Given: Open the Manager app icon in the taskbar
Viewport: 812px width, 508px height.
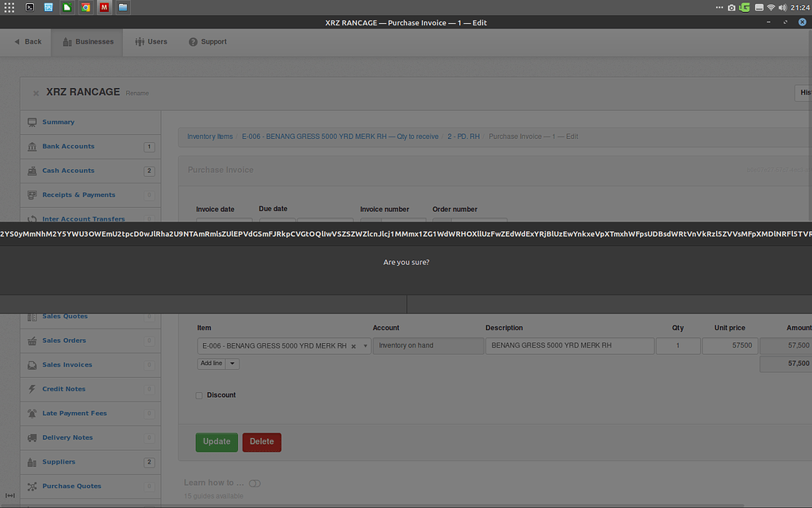Looking at the screenshot, I should pos(104,6).
